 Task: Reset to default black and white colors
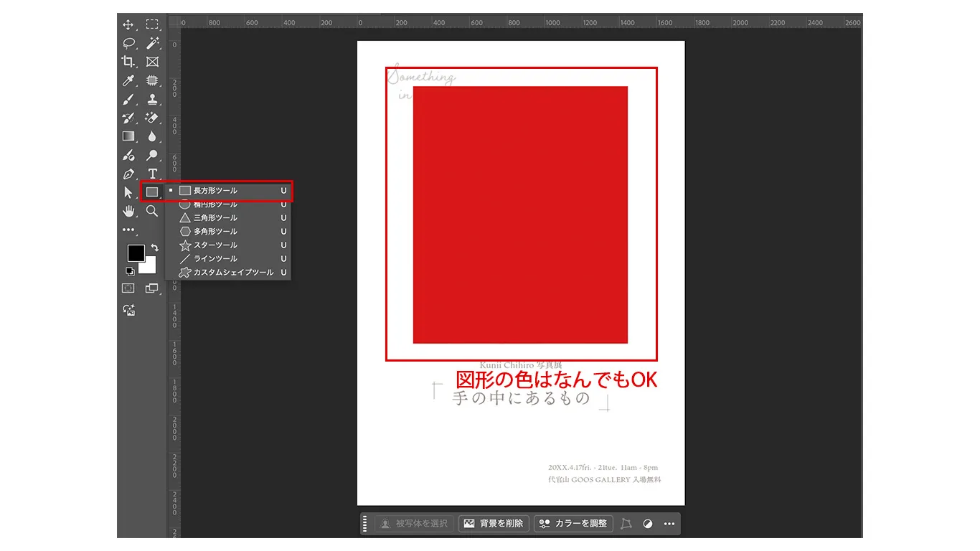click(130, 271)
